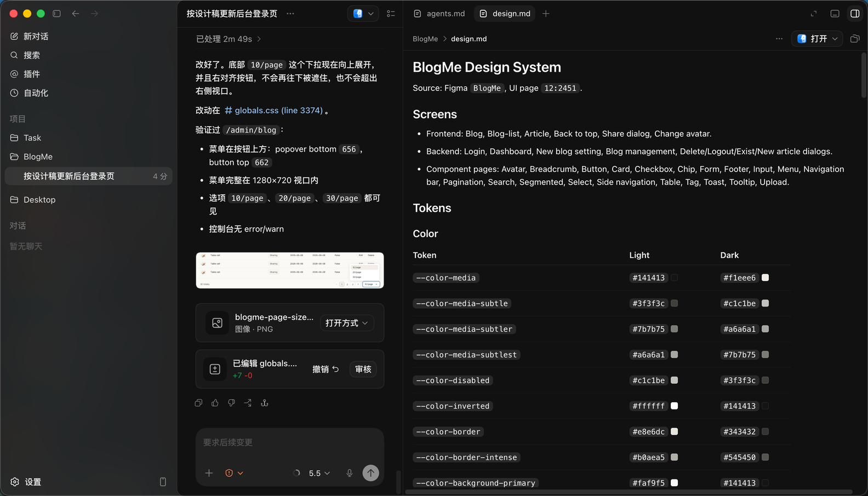Image resolution: width=868 pixels, height=496 pixels.
Task: Click the conversation title 按设计稿更新后台登录页 in header
Action: pyautogui.click(x=232, y=14)
